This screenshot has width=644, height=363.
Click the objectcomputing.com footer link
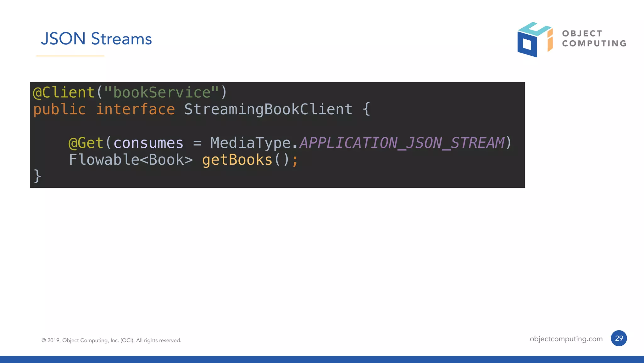566,339
